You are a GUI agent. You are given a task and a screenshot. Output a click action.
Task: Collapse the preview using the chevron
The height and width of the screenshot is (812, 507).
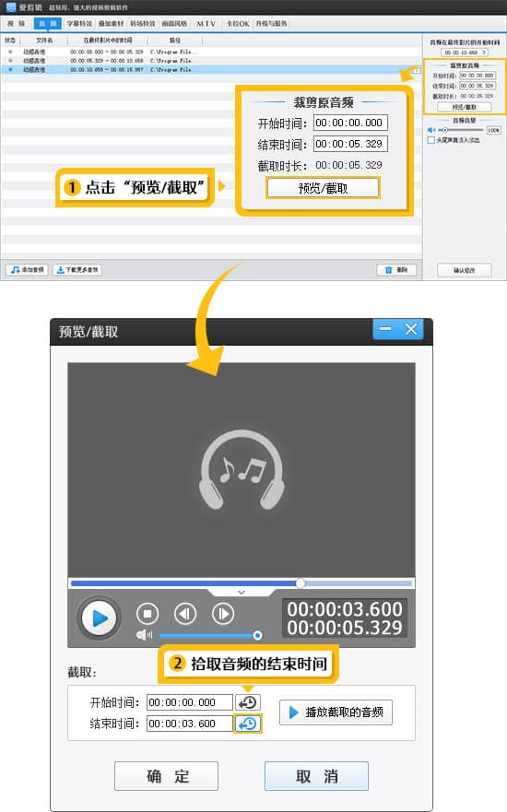[242, 592]
